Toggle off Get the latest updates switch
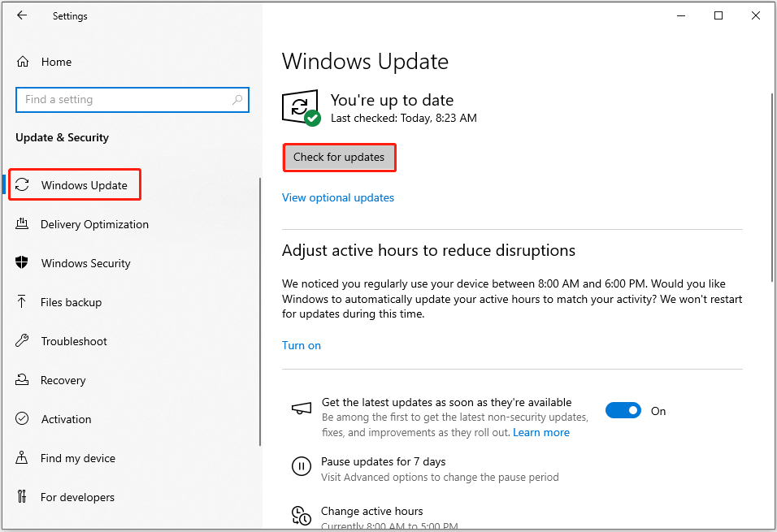 (623, 411)
